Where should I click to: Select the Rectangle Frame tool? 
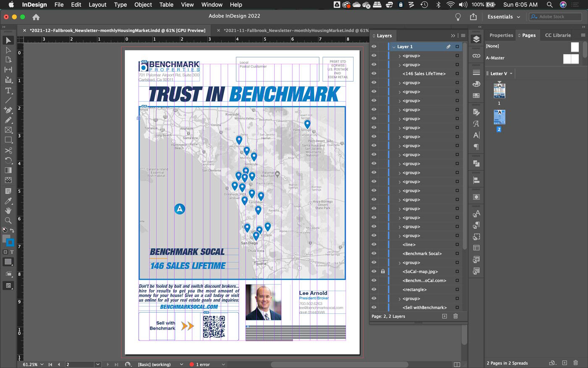click(x=8, y=130)
